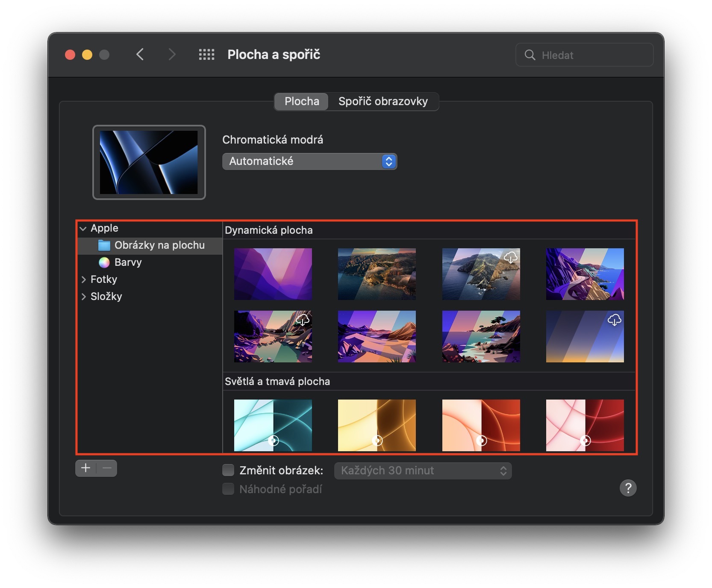This screenshot has height=588, width=712.
Task: Choose the illustrated mountain lake wallpaper
Action: 273,336
